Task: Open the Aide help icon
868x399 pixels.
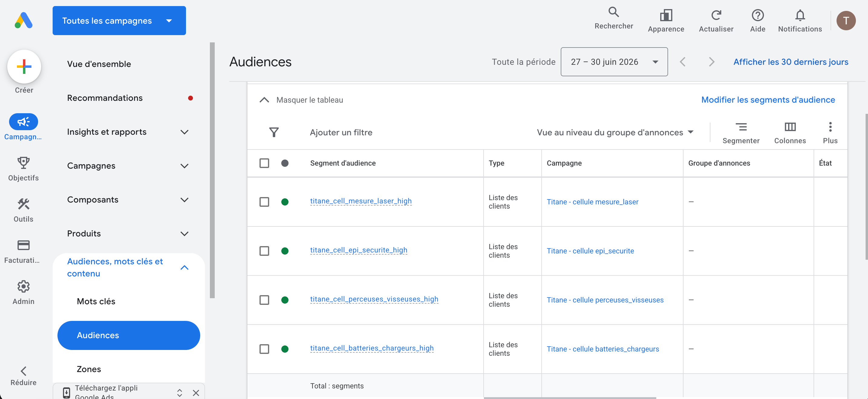Action: coord(758,15)
